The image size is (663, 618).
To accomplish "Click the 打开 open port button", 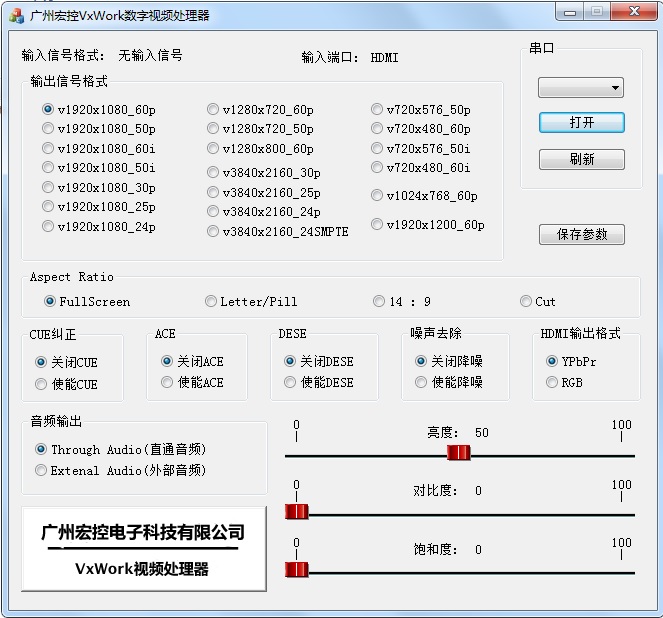I will click(581, 122).
